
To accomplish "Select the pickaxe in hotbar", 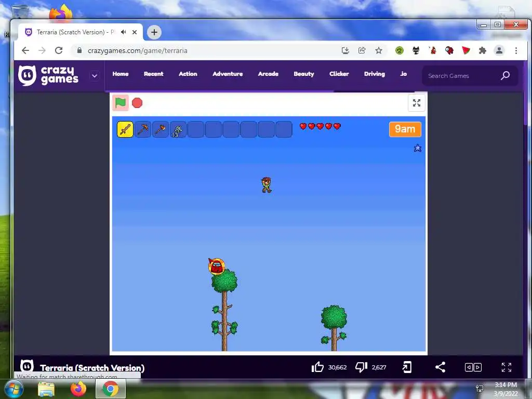I will tap(143, 129).
